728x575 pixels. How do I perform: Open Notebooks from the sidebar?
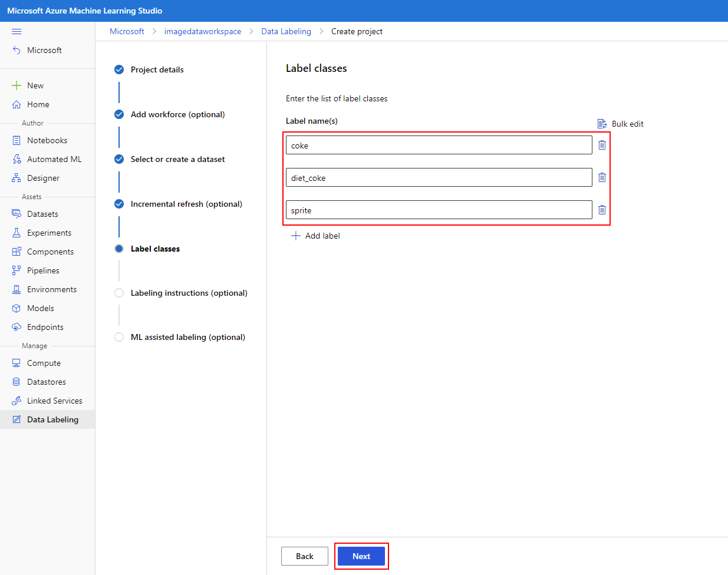47,140
